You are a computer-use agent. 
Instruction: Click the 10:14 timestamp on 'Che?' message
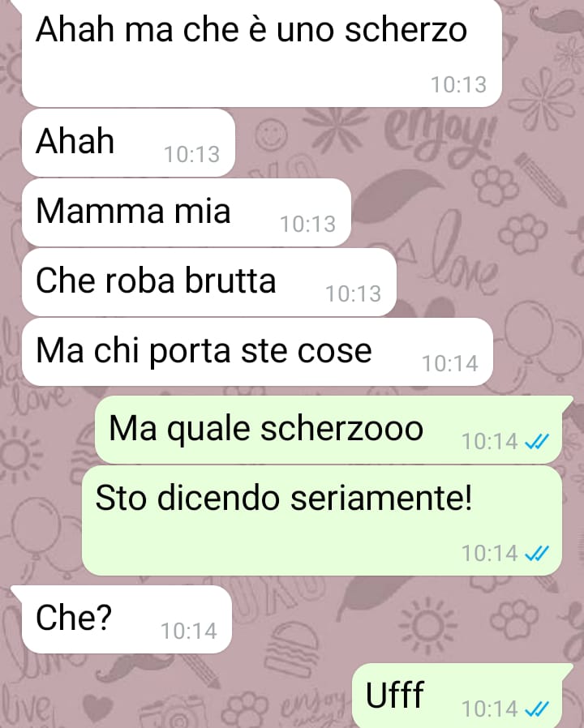click(x=189, y=632)
